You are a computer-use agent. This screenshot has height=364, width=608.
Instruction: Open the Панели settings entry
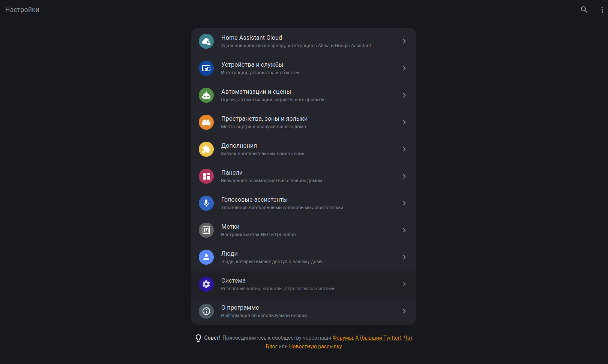click(x=304, y=176)
